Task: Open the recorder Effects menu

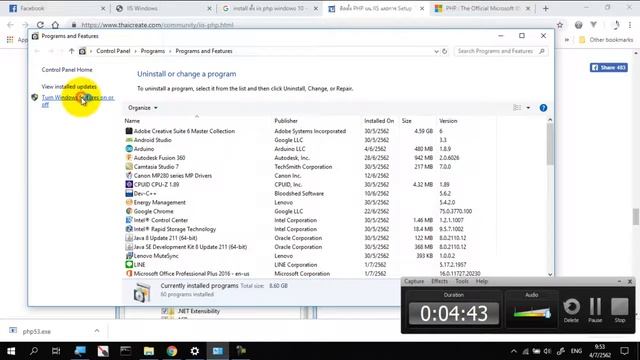Action: tap(440, 281)
